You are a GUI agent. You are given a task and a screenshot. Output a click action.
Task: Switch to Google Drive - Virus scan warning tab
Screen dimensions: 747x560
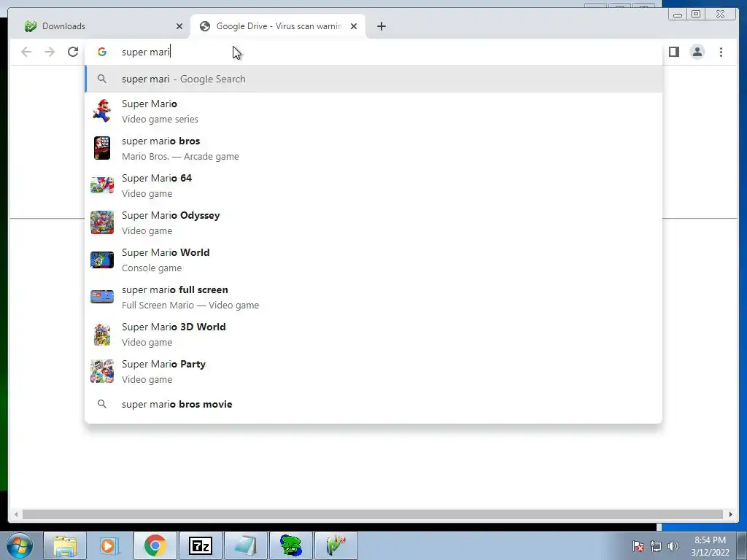click(278, 26)
